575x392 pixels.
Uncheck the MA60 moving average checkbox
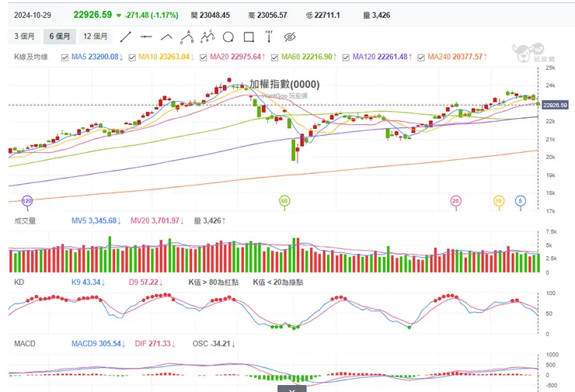click(274, 57)
